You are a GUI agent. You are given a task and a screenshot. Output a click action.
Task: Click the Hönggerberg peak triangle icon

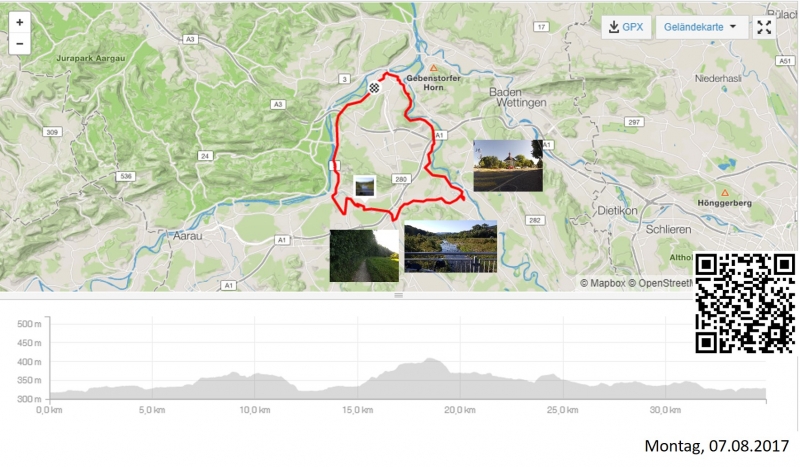coord(724,193)
